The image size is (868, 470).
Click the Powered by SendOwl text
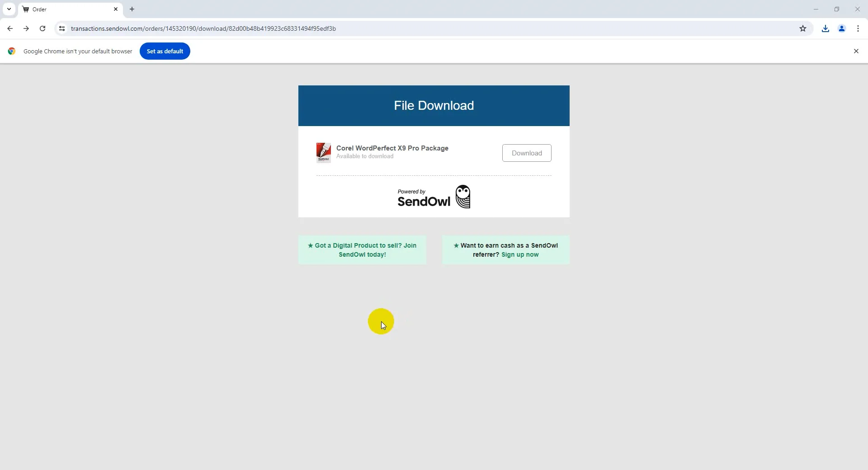pyautogui.click(x=424, y=197)
